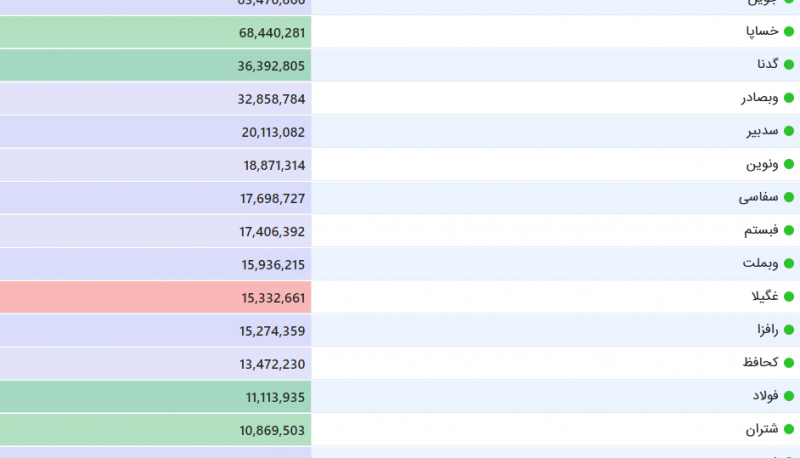
Task: Open the وبملت symbol
Action: 760,263
